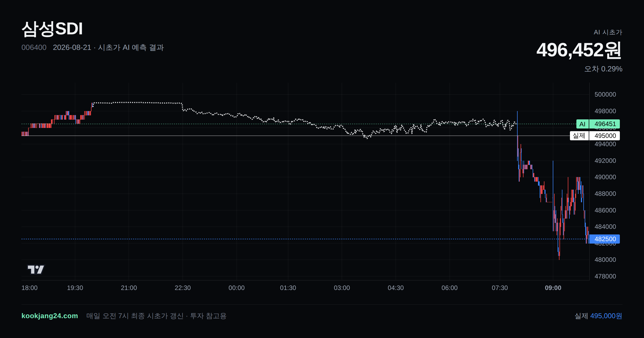Click the 실제 495,000원 footer value
The height and width of the screenshot is (338, 644).
point(598,316)
